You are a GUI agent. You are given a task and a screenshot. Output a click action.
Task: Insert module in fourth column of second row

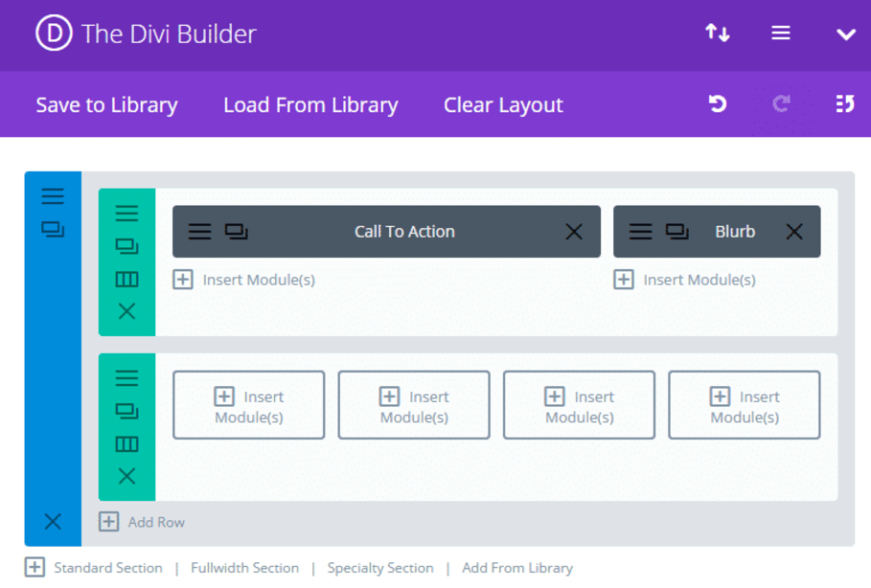(745, 405)
